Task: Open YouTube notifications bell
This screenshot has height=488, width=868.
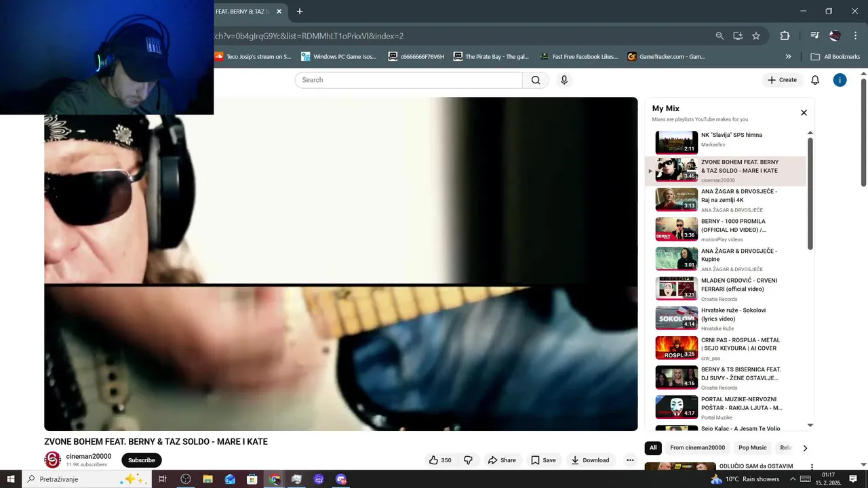Action: tap(815, 80)
